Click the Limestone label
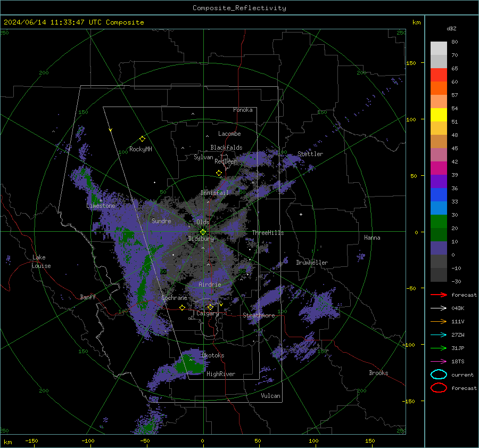This screenshot has height=448, width=479. [101, 206]
